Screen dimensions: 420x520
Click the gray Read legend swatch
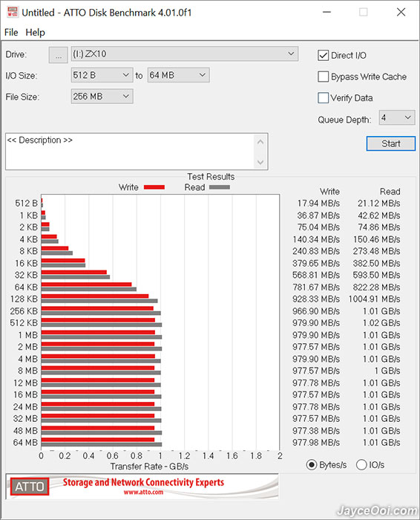coord(219,187)
